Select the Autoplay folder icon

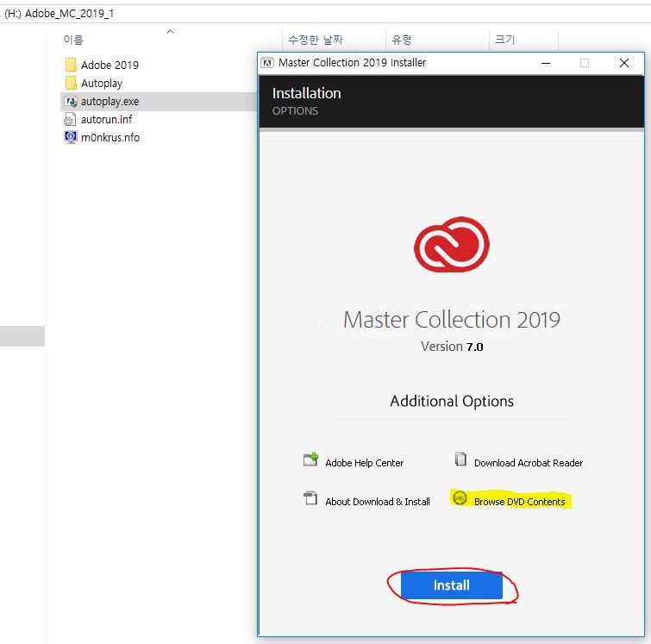[x=71, y=83]
